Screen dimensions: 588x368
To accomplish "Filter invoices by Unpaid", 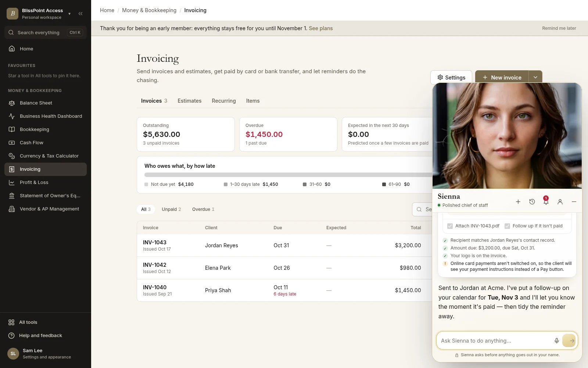I will pos(171,209).
